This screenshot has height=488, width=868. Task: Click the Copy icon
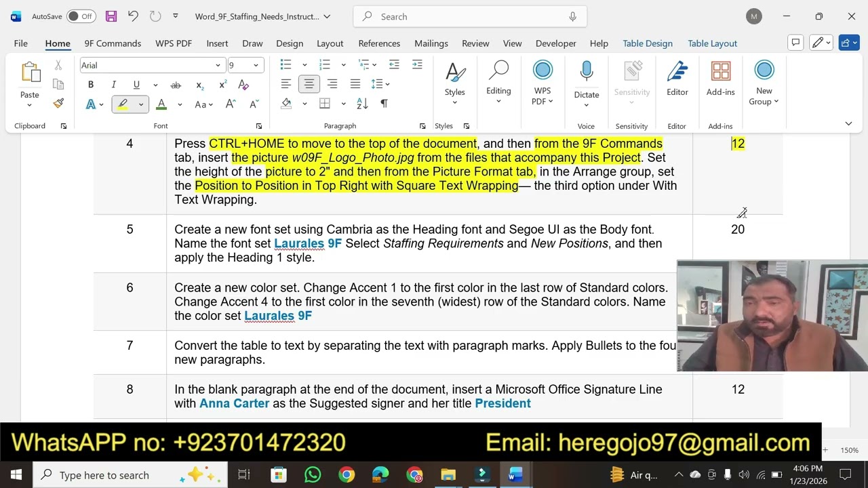(58, 85)
